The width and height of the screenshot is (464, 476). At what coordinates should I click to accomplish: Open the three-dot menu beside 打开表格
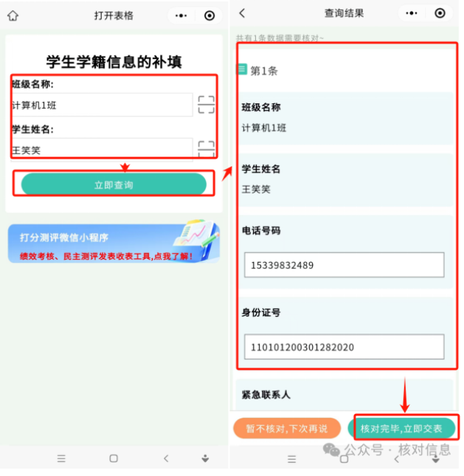click(x=181, y=15)
